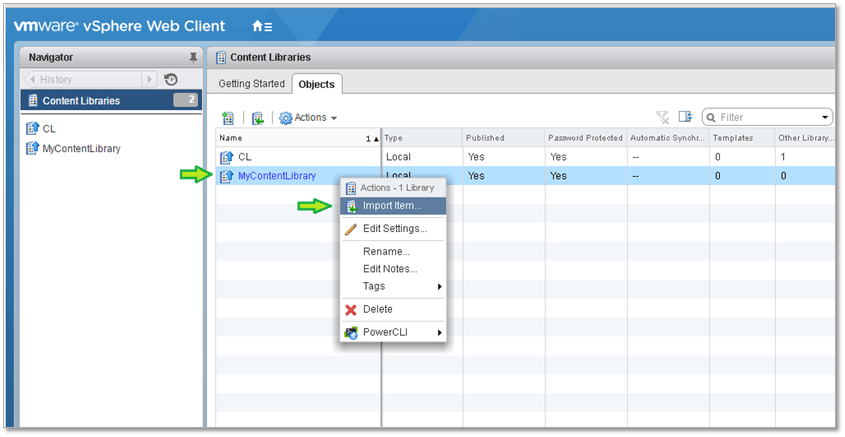Select Content Libraries in the Navigator

click(x=111, y=100)
